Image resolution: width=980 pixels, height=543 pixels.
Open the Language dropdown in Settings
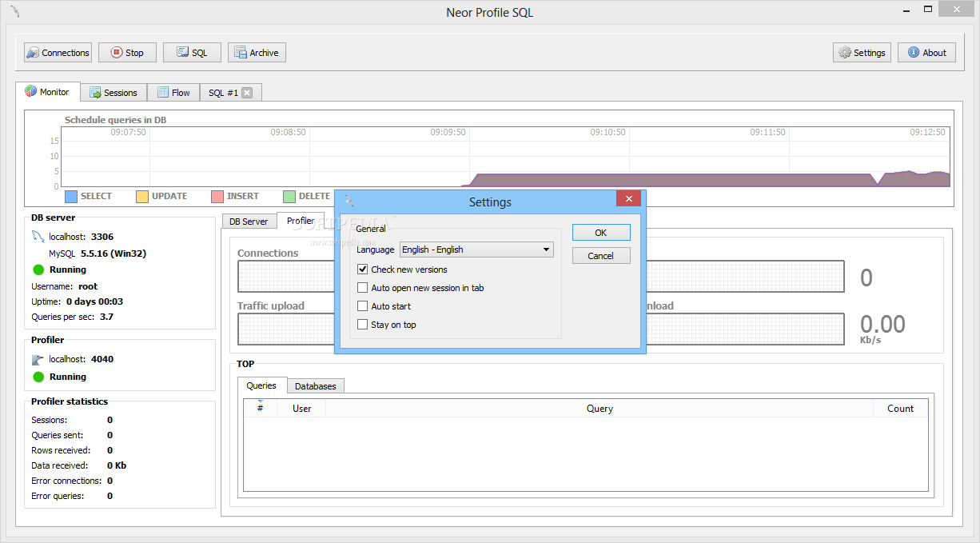tap(476, 250)
